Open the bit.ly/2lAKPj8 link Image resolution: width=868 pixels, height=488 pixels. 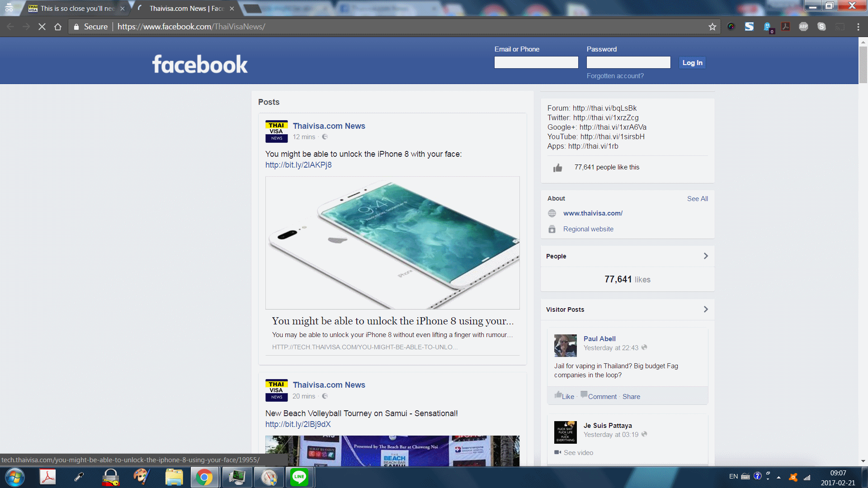click(298, 165)
